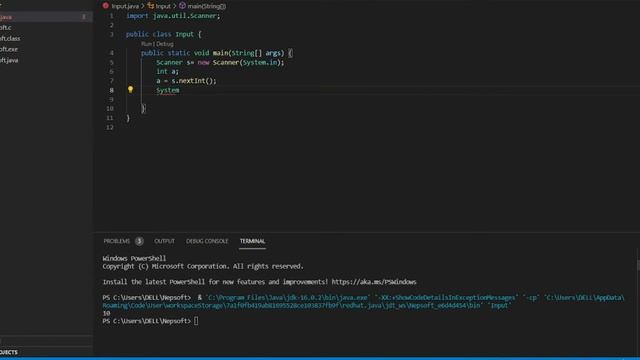The width and height of the screenshot is (640, 360).
Task: Open the oft.java file in explorer
Action: click(9, 60)
